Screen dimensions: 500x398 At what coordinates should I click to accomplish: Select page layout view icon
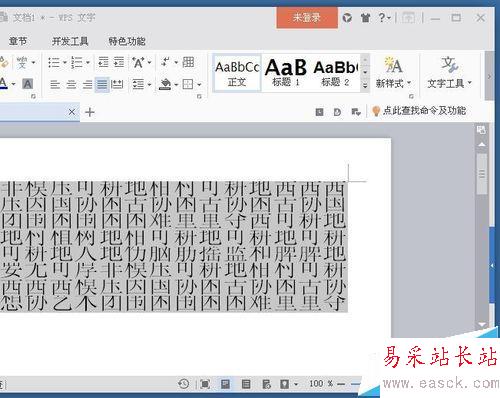225,384
